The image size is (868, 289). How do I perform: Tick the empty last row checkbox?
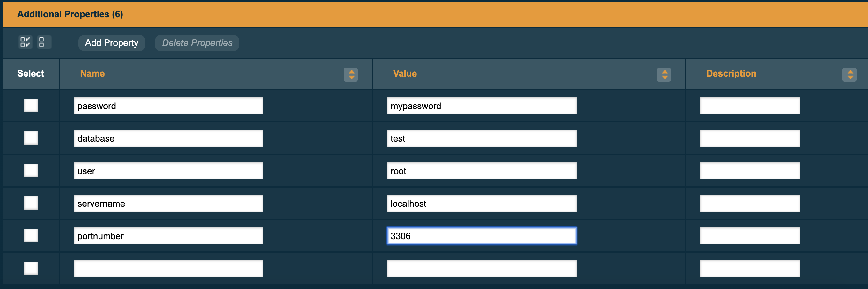point(31,268)
